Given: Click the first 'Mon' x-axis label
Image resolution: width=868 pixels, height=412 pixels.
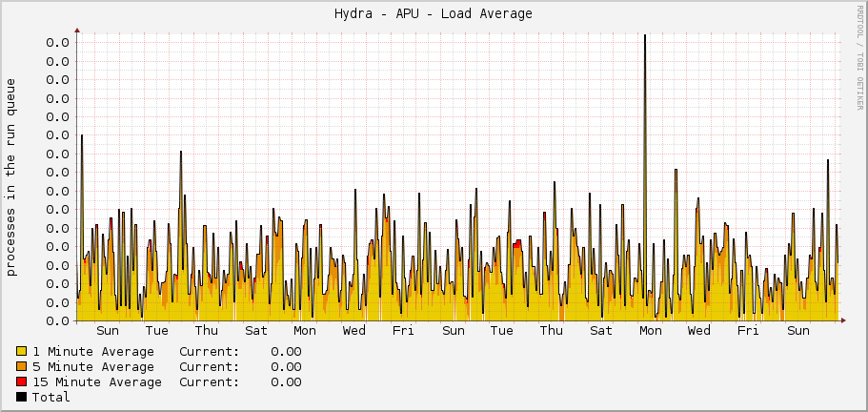Looking at the screenshot, I should pos(305,331).
